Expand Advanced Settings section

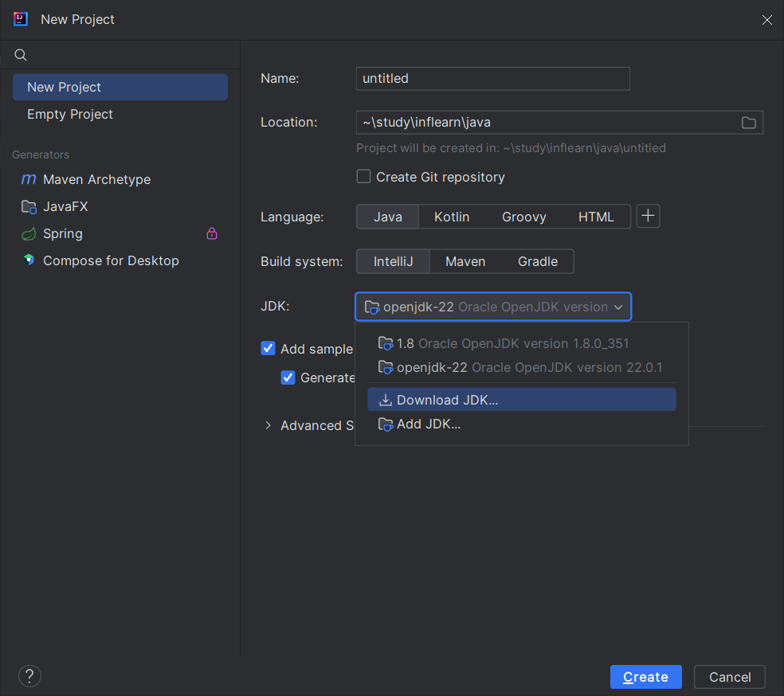(268, 425)
